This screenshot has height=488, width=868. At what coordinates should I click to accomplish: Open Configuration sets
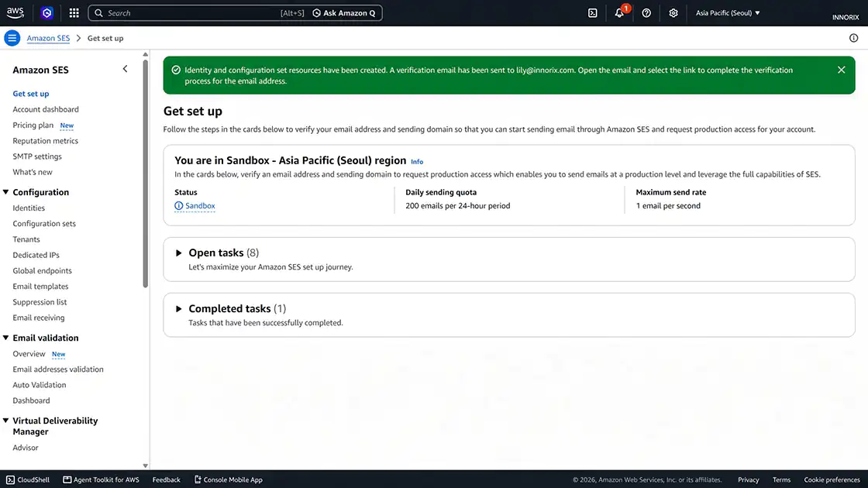(x=44, y=224)
